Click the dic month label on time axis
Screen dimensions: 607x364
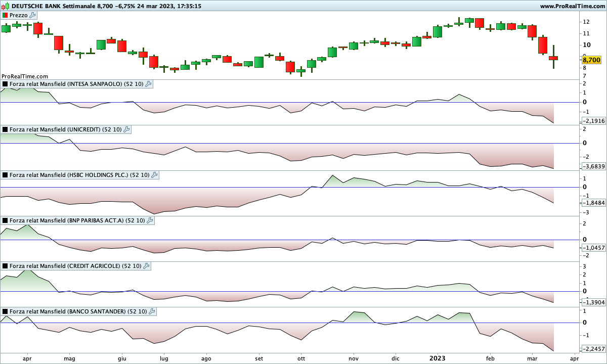pos(396,358)
